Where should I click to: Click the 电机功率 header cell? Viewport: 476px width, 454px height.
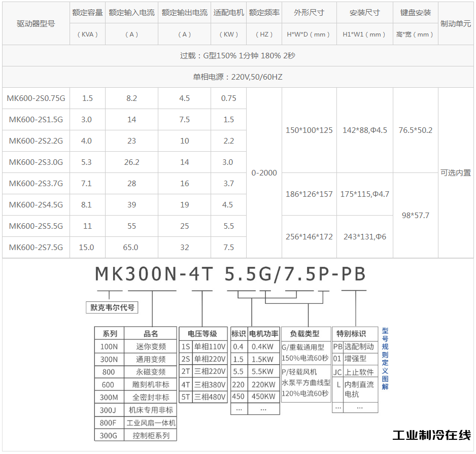pyautogui.click(x=263, y=333)
